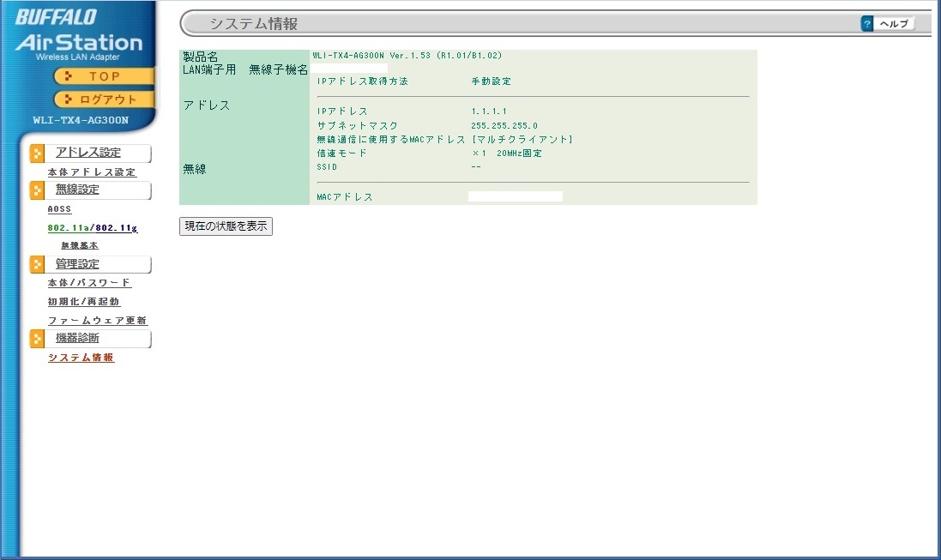The height and width of the screenshot is (560, 941).
Task: Click the IP address value 1.1.1.1
Action: pyautogui.click(x=489, y=111)
